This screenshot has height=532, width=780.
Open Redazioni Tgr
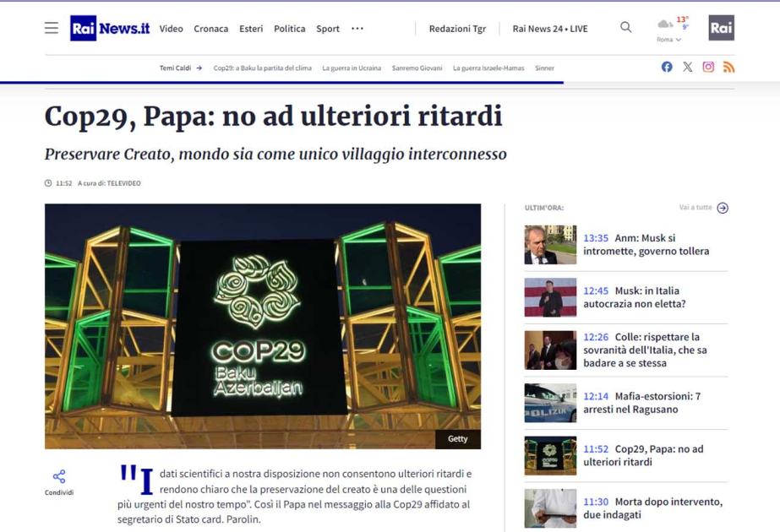tap(458, 29)
